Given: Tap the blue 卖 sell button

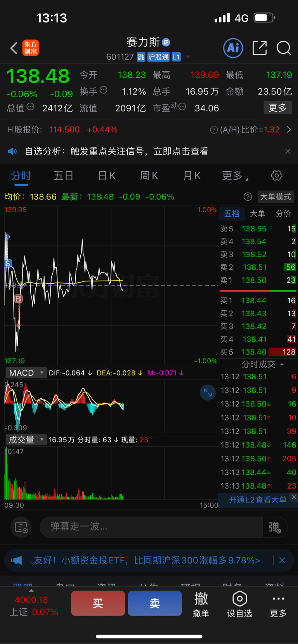Looking at the screenshot, I should pos(155,603).
